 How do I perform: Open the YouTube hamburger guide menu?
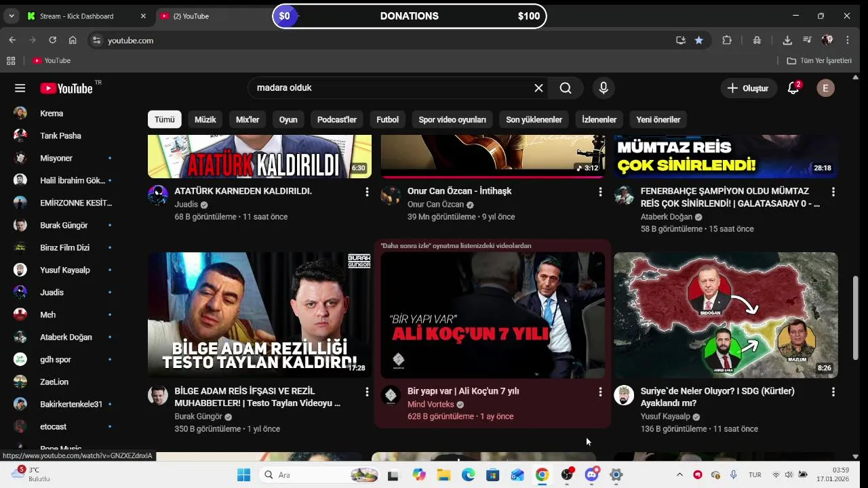[x=20, y=88]
